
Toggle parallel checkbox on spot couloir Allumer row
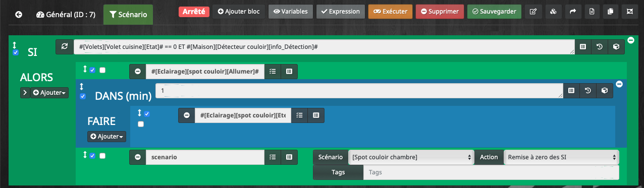coord(102,70)
